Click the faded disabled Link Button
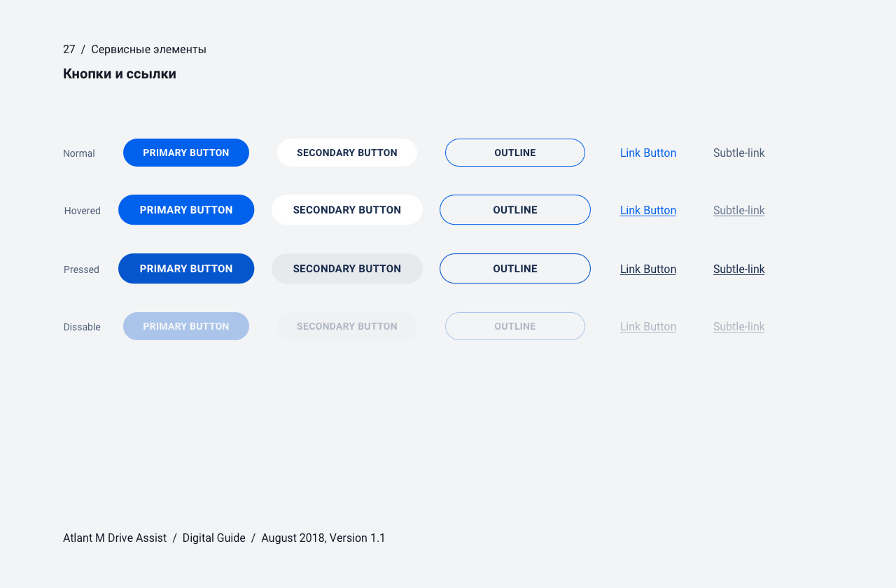This screenshot has height=588, width=896. pos(648,326)
